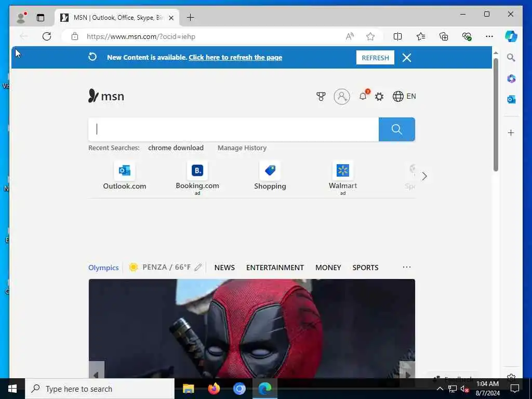532x399 pixels.
Task: Switch to the MONEY tab
Action: pyautogui.click(x=328, y=268)
